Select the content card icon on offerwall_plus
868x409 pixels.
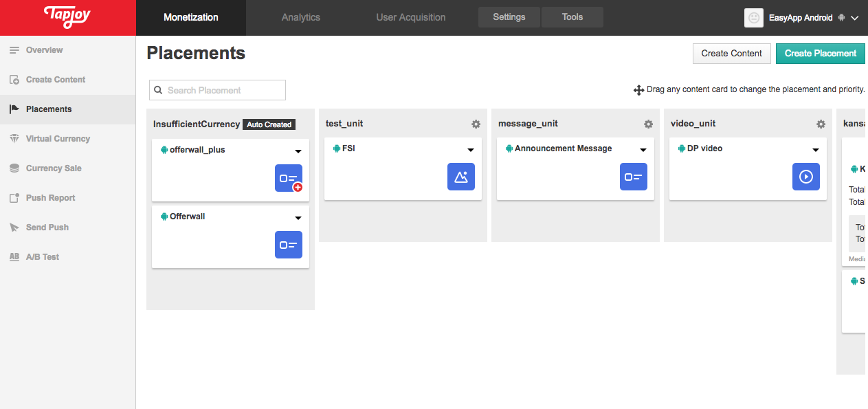click(x=289, y=178)
